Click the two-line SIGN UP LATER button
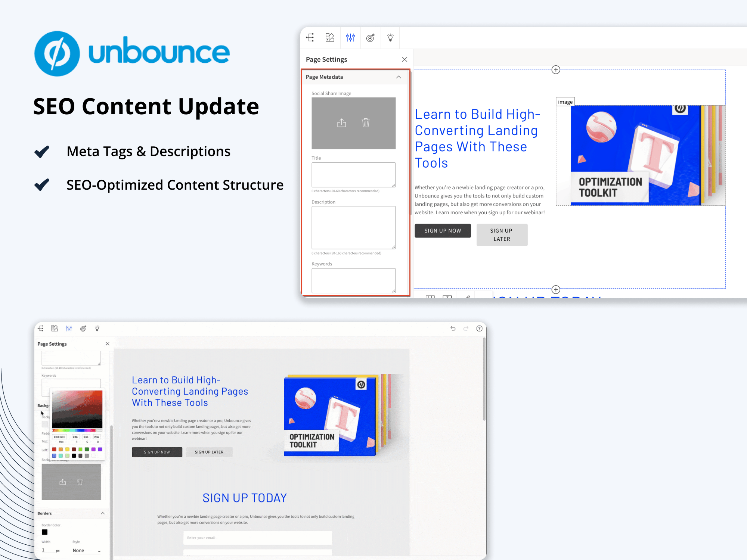The image size is (747, 560). (502, 235)
